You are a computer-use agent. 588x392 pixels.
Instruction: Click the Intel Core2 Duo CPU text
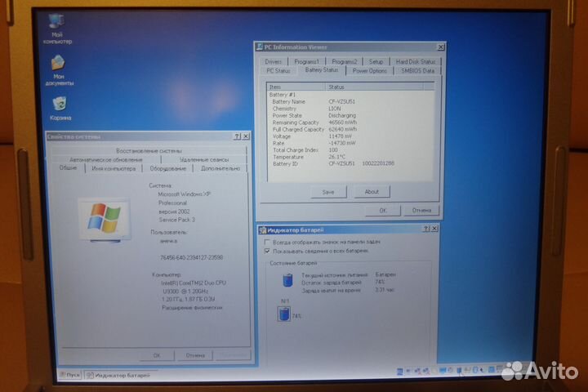click(194, 283)
